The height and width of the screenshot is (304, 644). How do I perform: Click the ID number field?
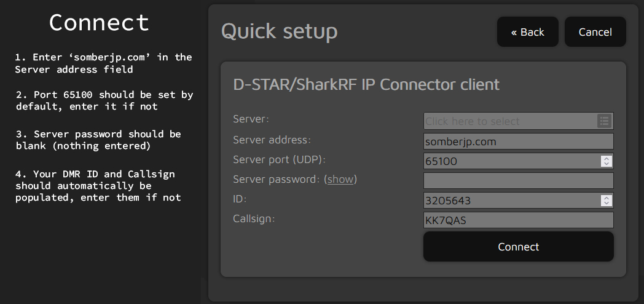tap(511, 201)
